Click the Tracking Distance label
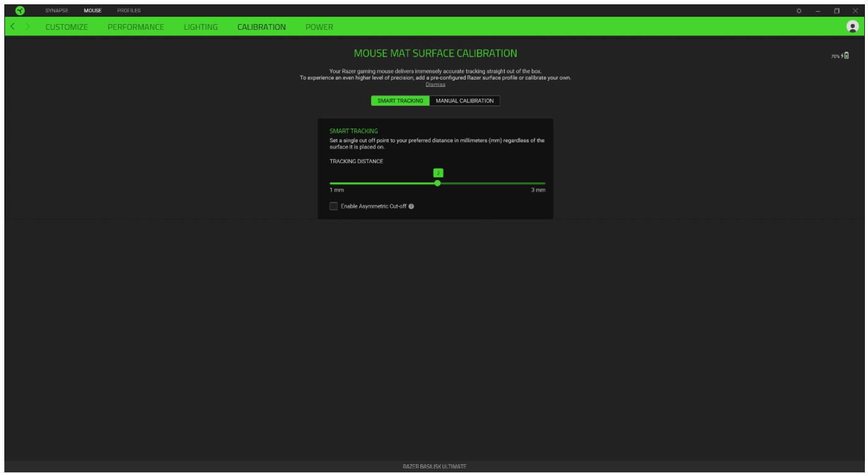868x473 pixels. (x=356, y=161)
